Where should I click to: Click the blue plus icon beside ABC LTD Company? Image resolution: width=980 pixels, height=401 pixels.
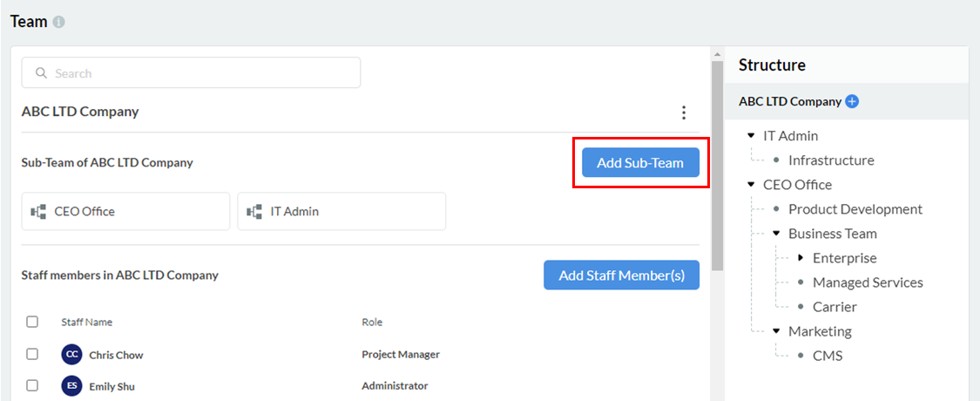[852, 101]
